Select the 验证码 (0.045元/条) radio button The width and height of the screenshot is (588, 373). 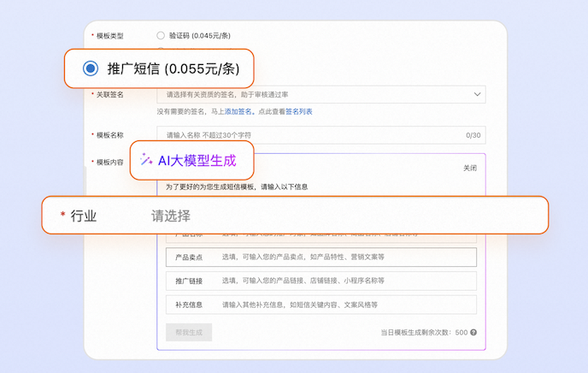(161, 35)
